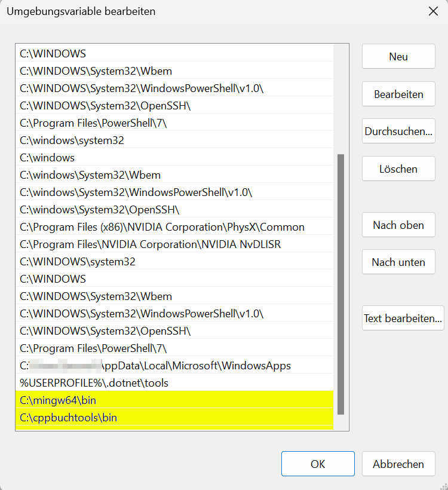Click the Neu button
Image resolution: width=448 pixels, height=490 pixels.
(x=398, y=57)
